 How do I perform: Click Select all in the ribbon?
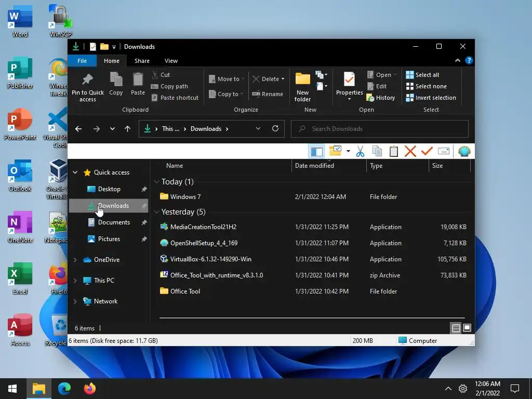coord(422,75)
